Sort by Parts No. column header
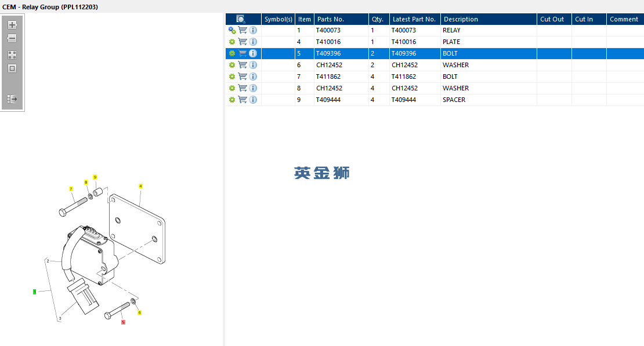 tap(341, 19)
